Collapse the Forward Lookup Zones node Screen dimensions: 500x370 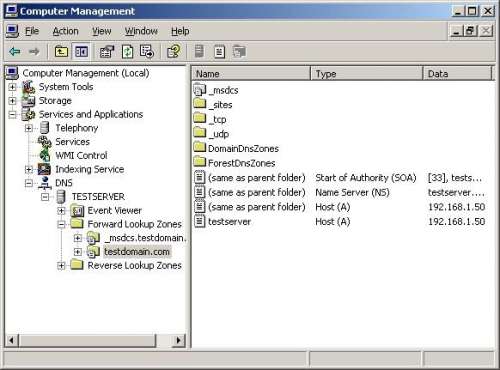click(61, 224)
